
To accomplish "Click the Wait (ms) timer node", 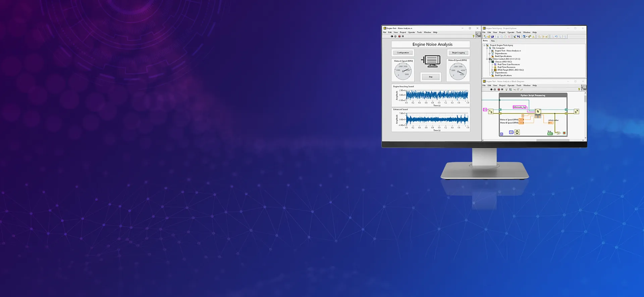I will [x=517, y=132].
